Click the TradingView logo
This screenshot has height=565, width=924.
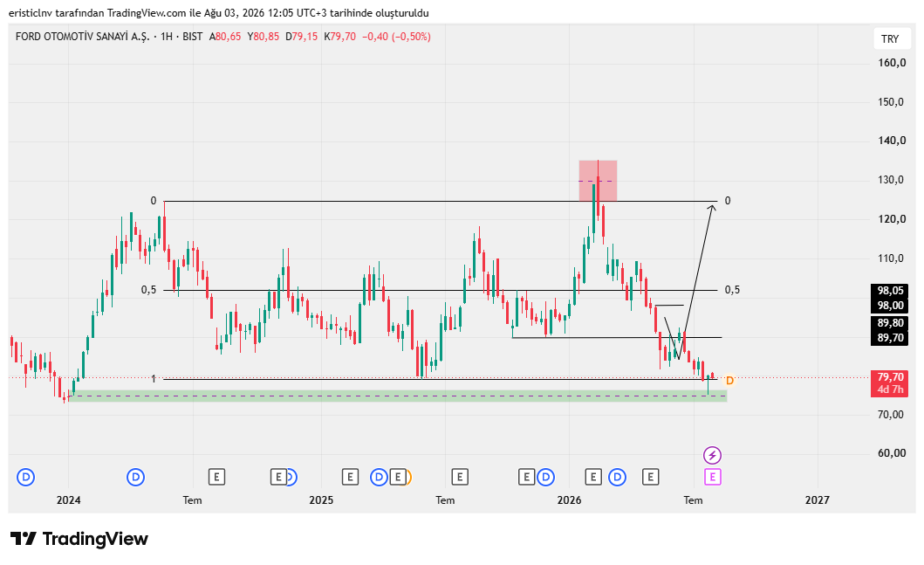tap(79, 539)
